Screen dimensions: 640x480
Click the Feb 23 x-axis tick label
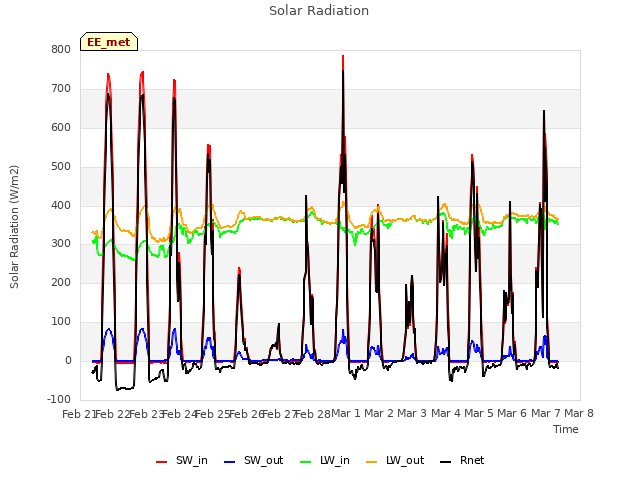tap(146, 414)
